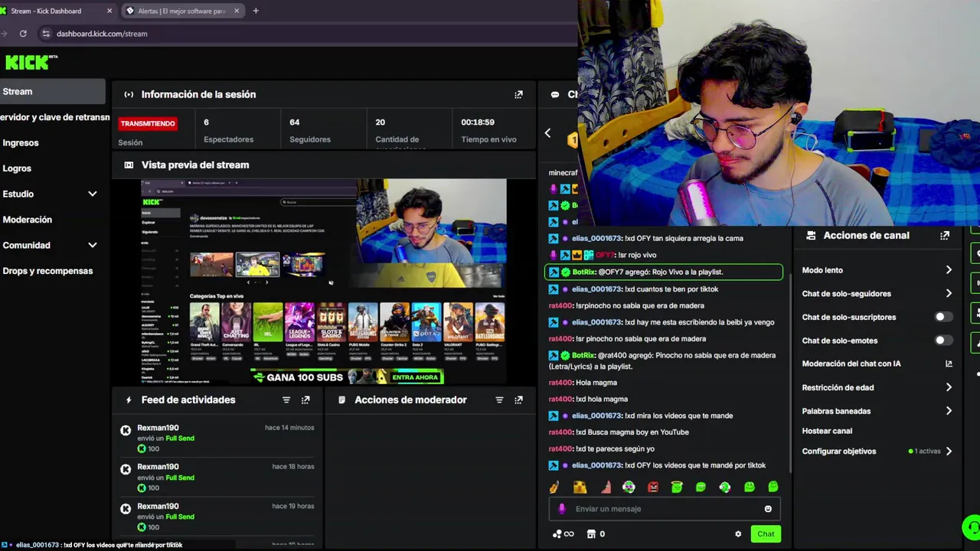Open Drops y recompensas in the sidebar
This screenshot has height=551, width=980.
click(x=47, y=271)
